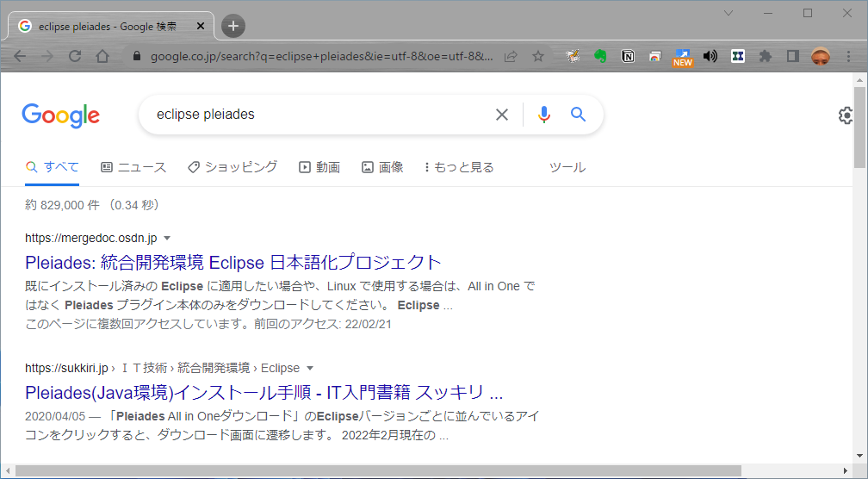Open the Chrome windows screenshot extension

click(655, 56)
